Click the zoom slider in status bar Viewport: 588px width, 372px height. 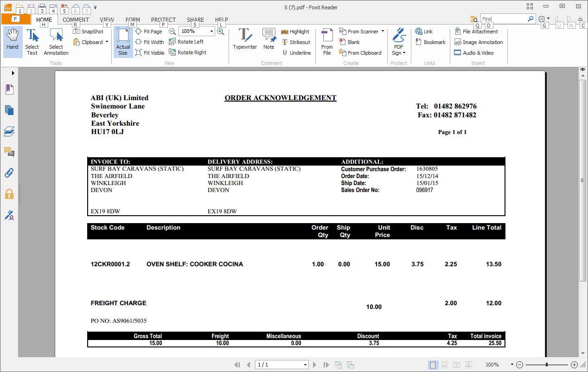[x=547, y=365]
